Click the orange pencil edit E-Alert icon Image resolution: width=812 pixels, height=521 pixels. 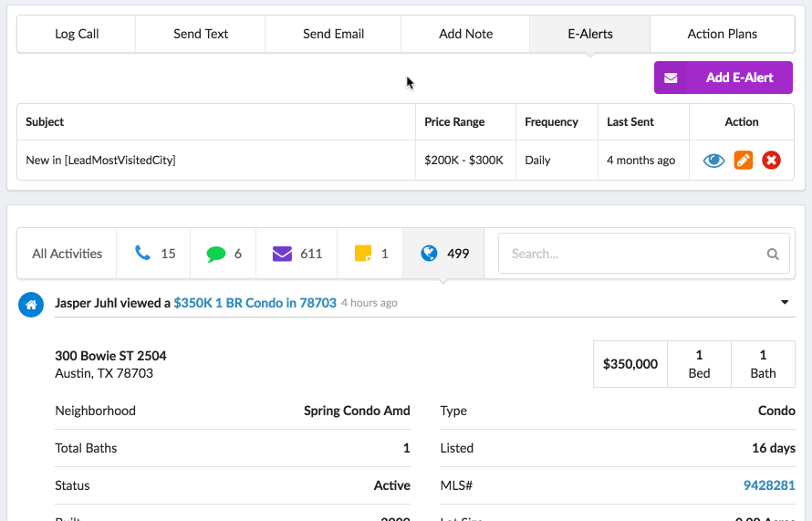[744, 161]
